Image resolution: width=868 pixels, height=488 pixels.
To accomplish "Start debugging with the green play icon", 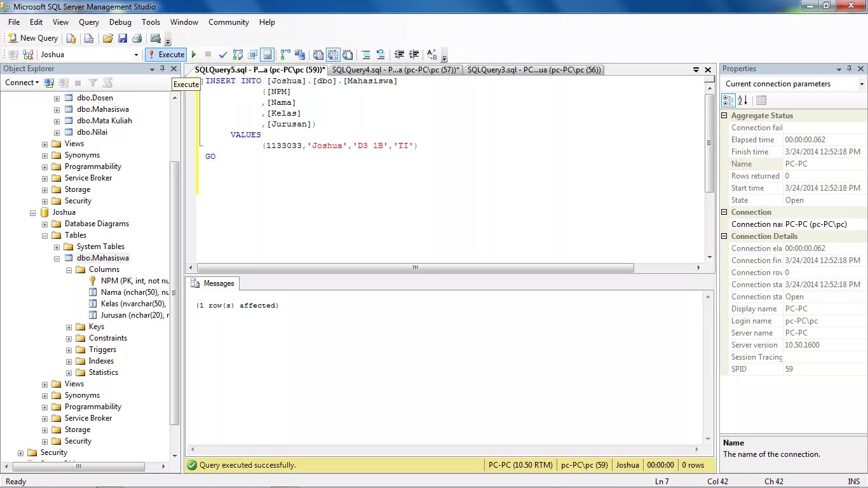I will [194, 55].
